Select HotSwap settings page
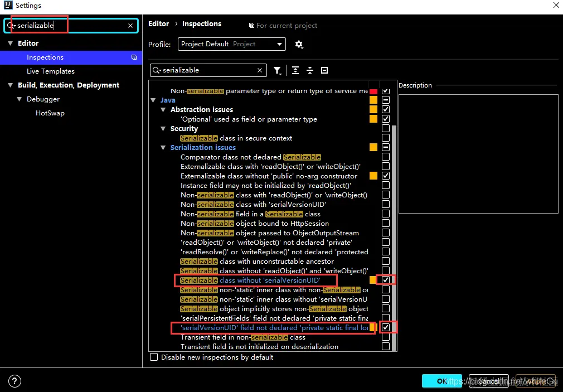This screenshot has width=563, height=392. pos(50,113)
